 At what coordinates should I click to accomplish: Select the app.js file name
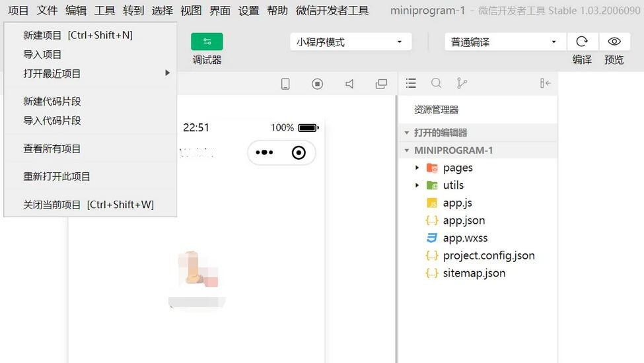tap(458, 203)
